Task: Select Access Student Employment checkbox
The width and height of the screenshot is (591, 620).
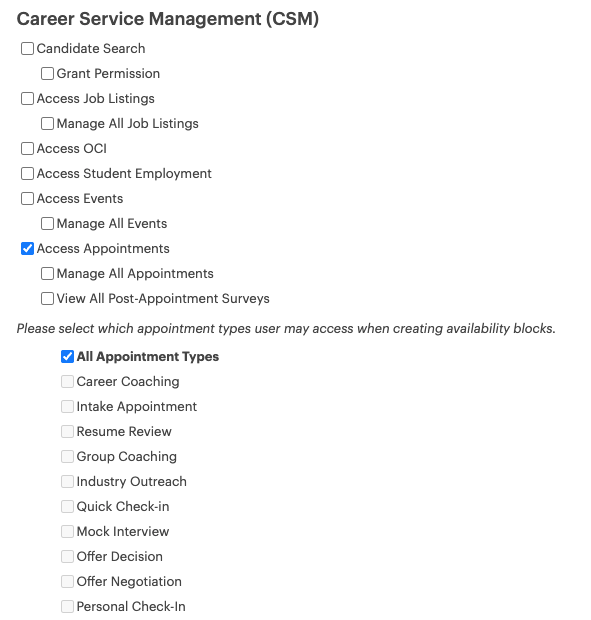Action: pos(27,174)
